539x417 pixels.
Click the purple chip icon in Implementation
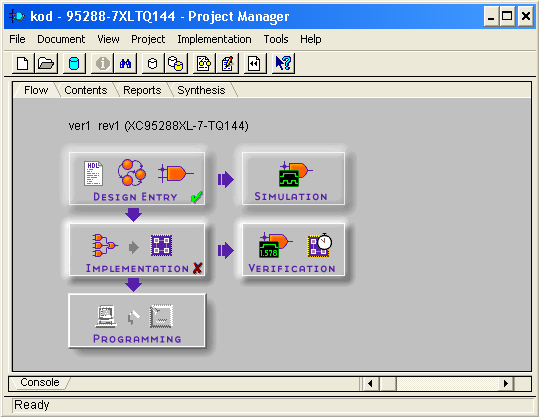point(161,245)
